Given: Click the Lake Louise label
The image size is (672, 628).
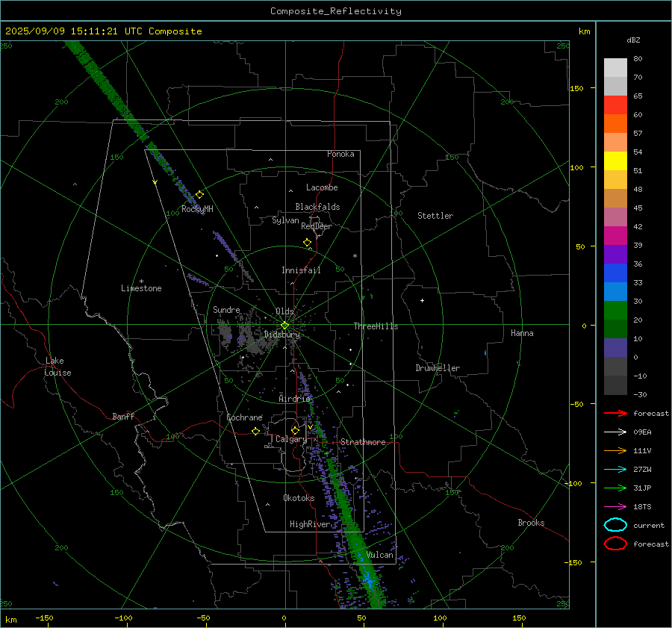Looking at the screenshot, I should [57, 367].
